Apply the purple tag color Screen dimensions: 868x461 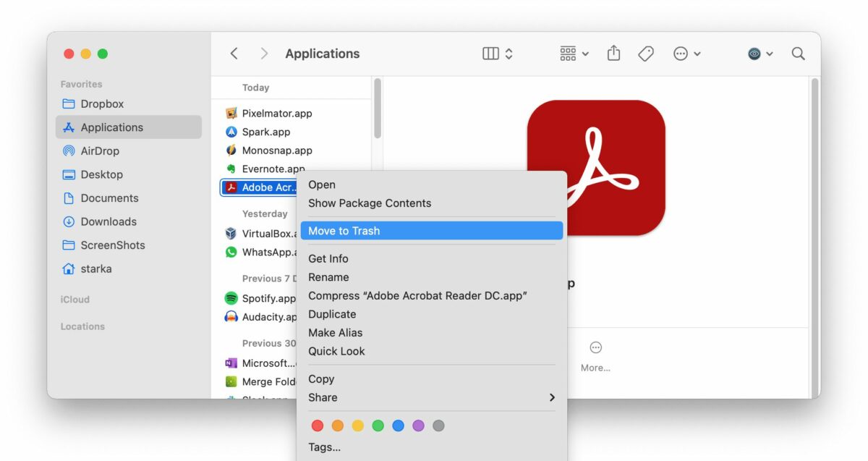418,426
